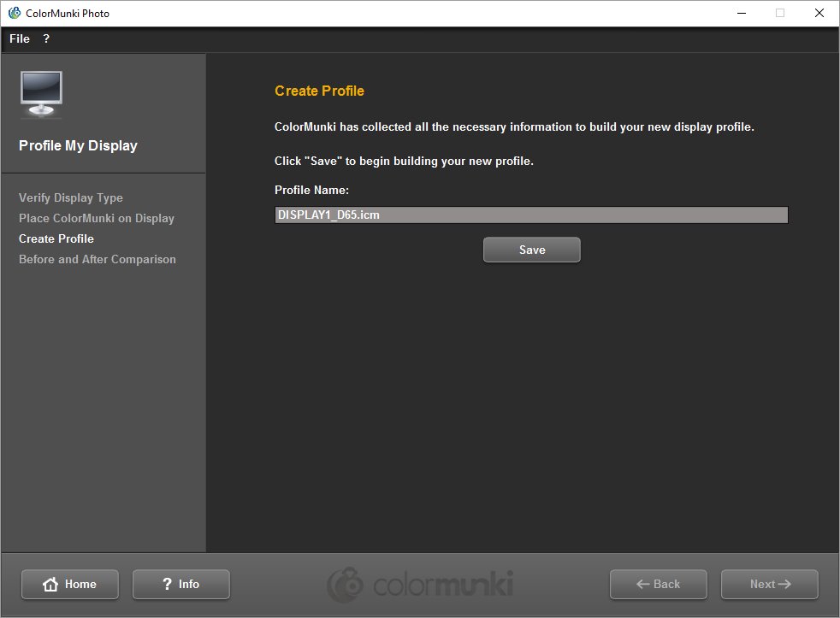840x618 pixels.
Task: Click the Profile My Display heading
Action: (78, 145)
